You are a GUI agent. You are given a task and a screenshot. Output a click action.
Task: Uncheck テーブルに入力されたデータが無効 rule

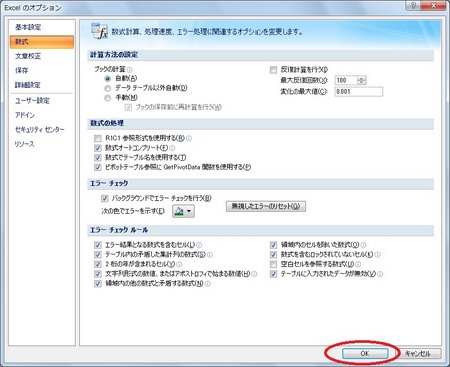point(273,274)
